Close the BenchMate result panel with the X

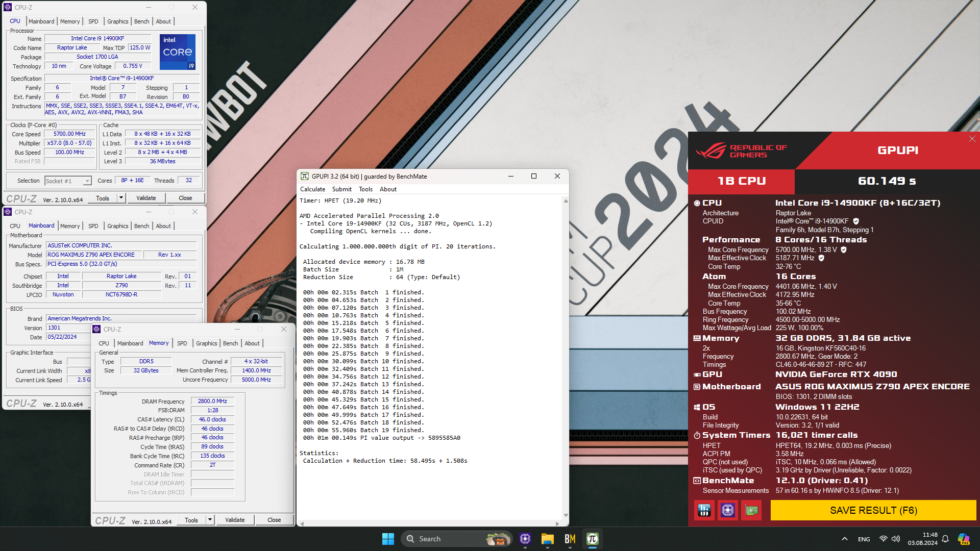click(972, 139)
